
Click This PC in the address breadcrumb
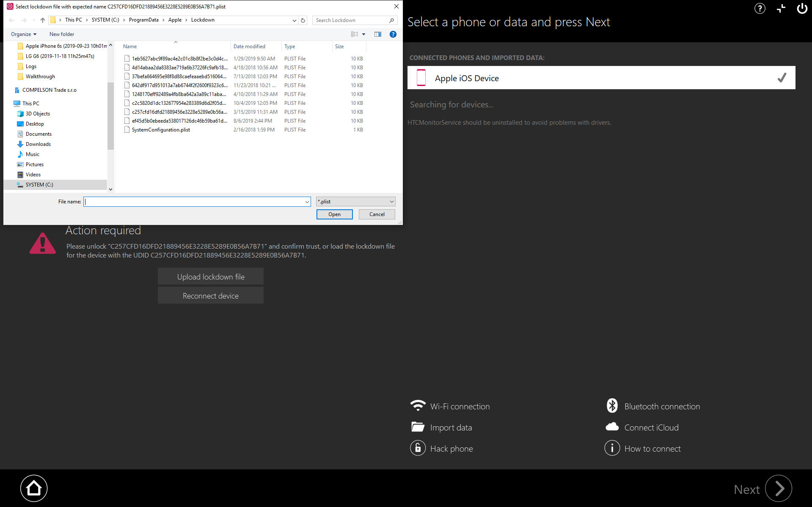pos(74,20)
